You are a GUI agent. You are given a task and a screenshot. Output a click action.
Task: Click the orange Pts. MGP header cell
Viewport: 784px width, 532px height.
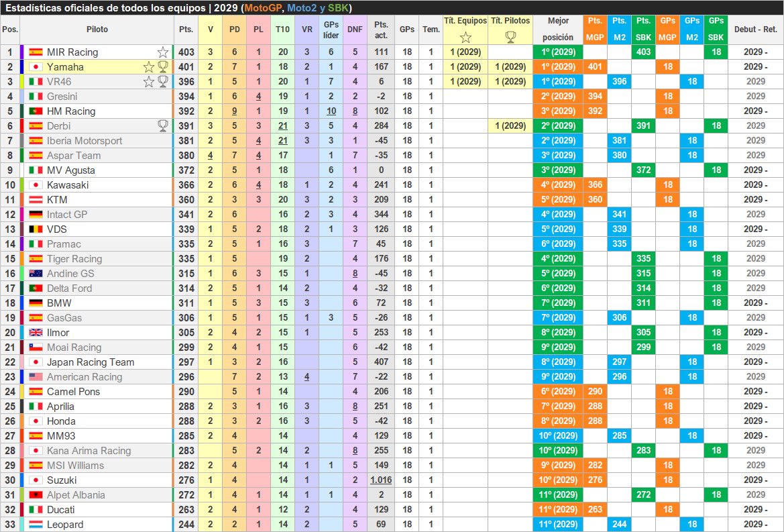pyautogui.click(x=595, y=30)
